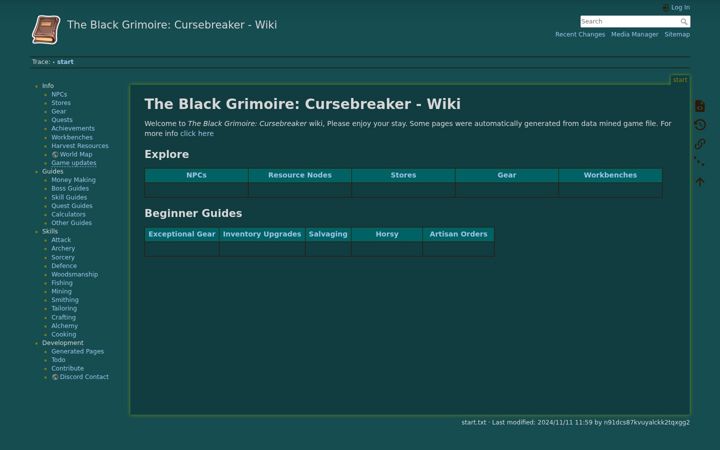Follow the 'click here' link
The height and width of the screenshot is (450, 720).
click(197, 134)
